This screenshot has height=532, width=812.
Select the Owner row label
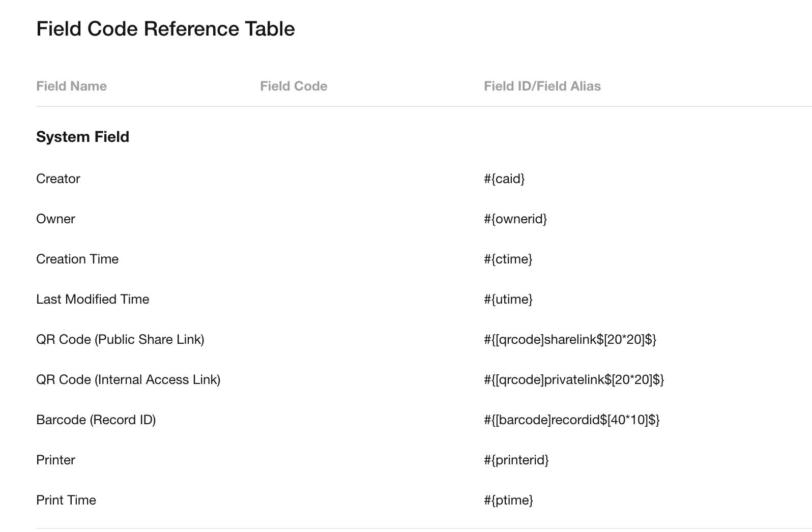[x=55, y=219]
